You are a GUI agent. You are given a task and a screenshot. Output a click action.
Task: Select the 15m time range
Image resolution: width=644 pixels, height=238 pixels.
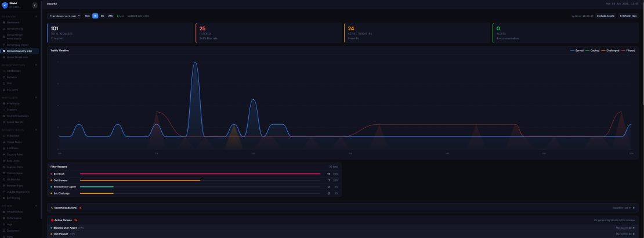[x=88, y=16]
